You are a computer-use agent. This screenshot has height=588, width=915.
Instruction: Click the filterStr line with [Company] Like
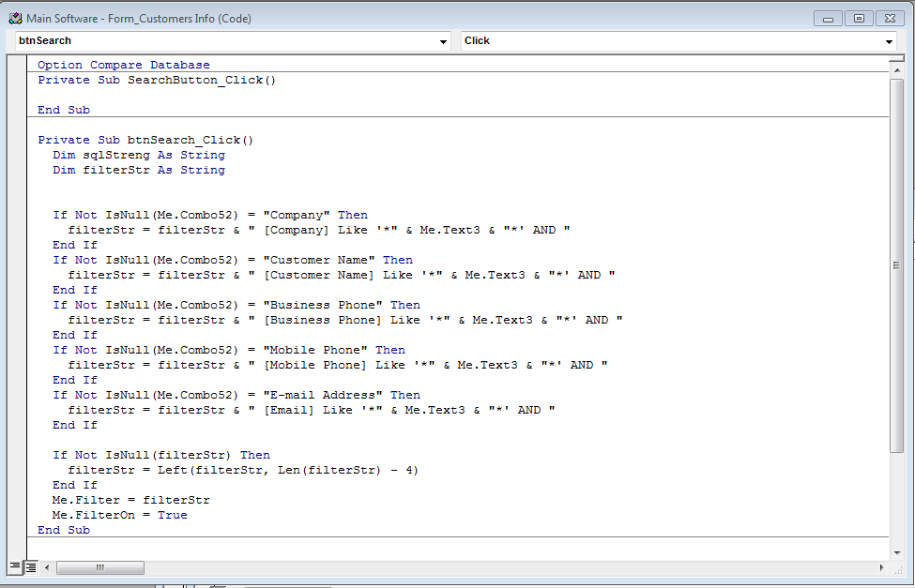point(319,230)
